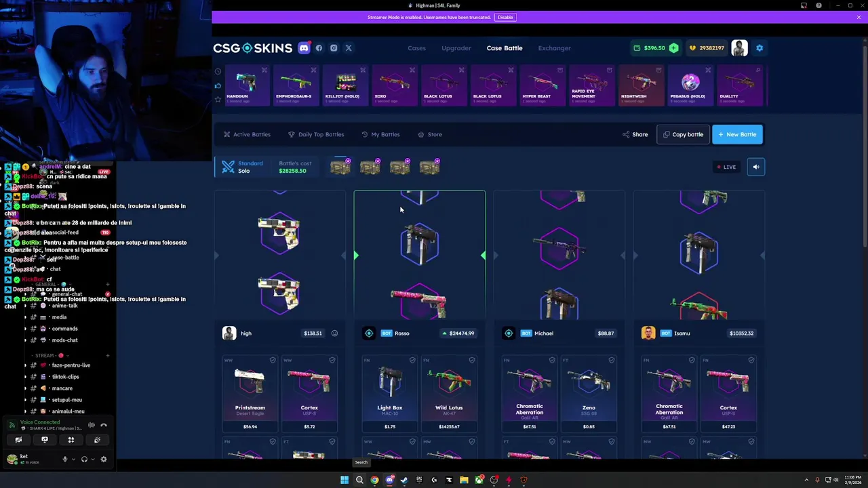Open My Battles section
Image resolution: width=868 pixels, height=488 pixels.
pos(380,134)
